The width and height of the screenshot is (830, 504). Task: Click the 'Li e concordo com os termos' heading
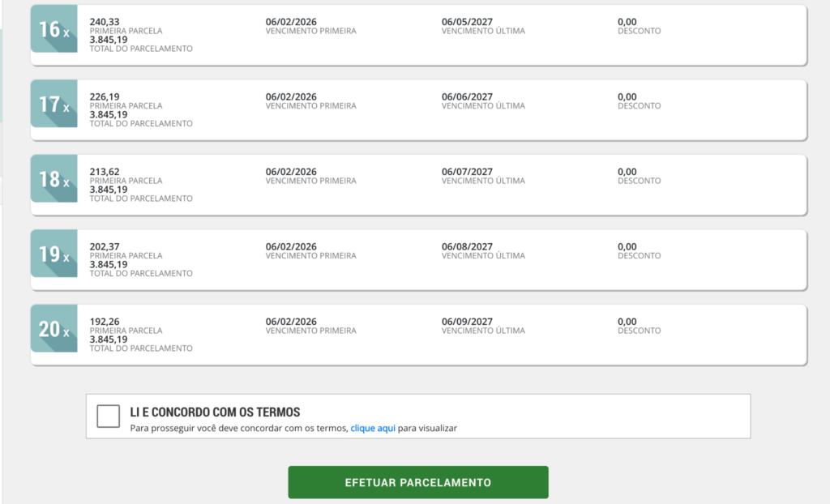coord(215,412)
